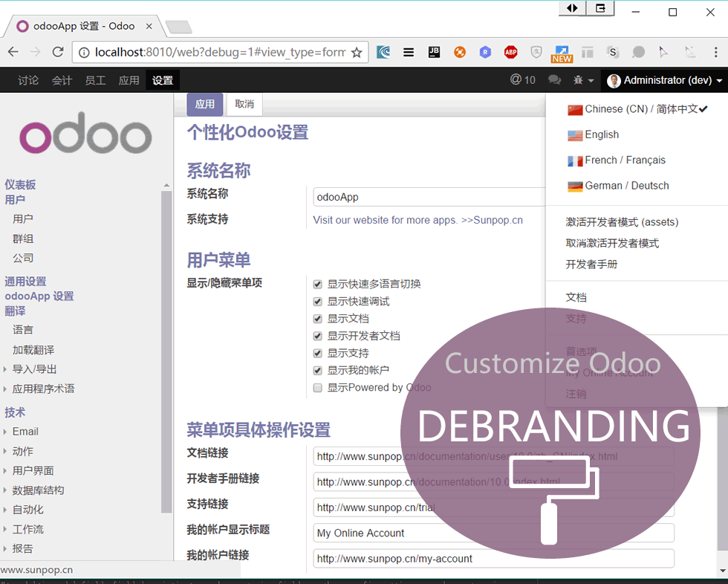
Task: Open the @10 mentions indicator
Action: click(522, 80)
